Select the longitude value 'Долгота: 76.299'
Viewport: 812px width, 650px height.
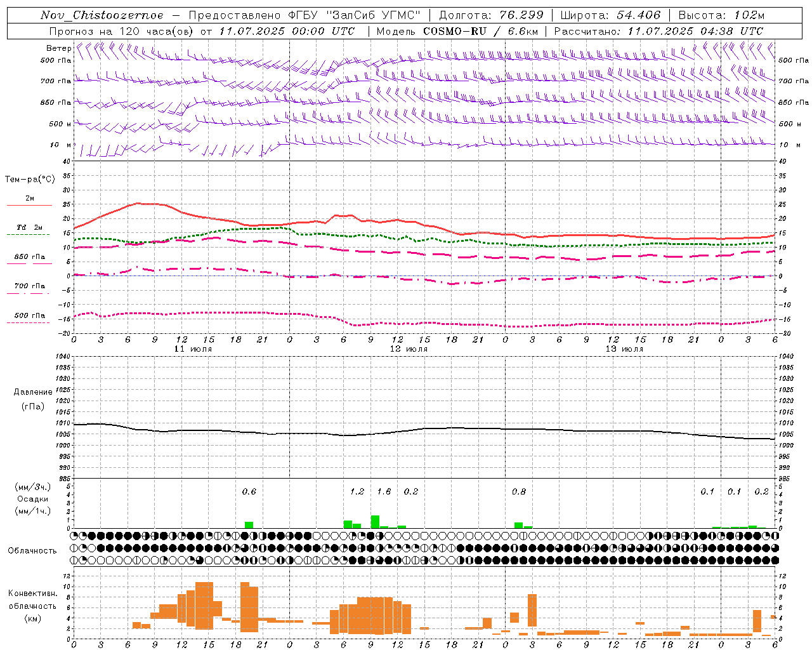click(491, 15)
